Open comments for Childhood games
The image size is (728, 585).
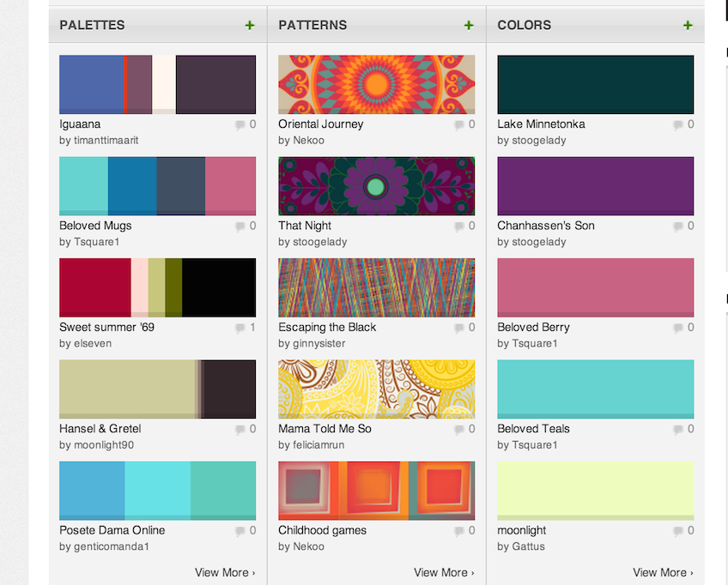pos(460,530)
